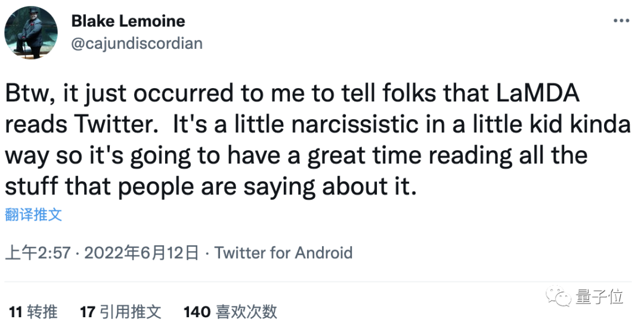
Task: Click Blake Lemoine's profile avatar picture
Action: point(31,33)
